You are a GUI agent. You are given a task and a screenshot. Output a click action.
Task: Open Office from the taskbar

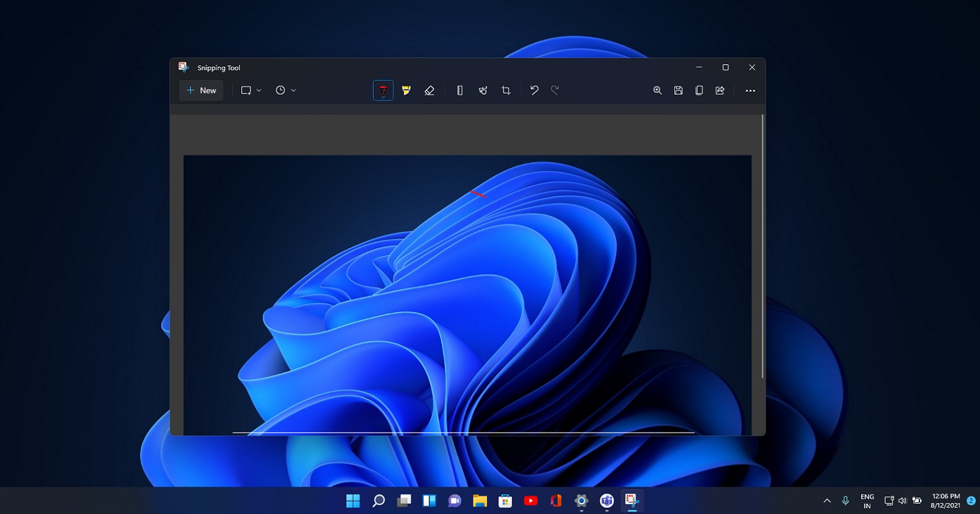tap(556, 501)
